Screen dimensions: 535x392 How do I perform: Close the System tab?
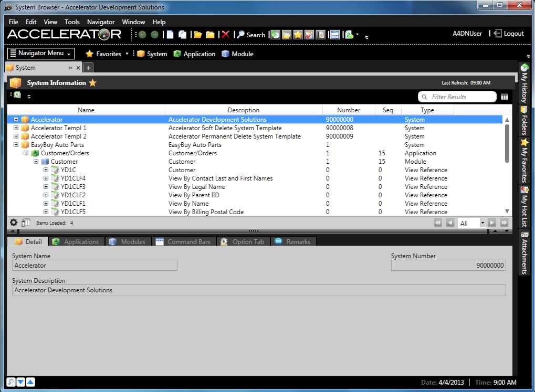point(78,68)
